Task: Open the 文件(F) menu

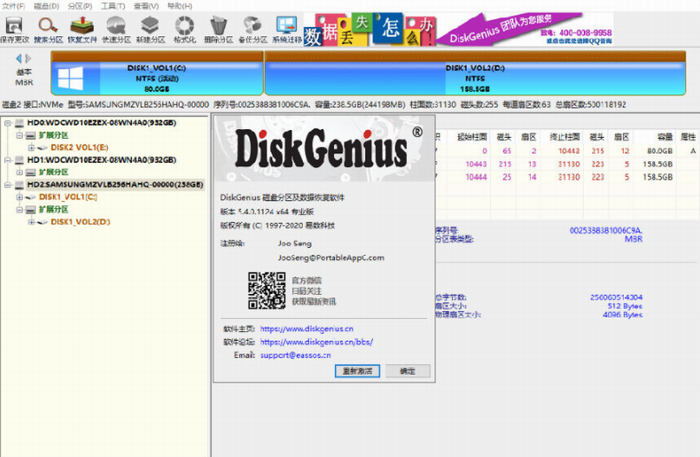Action: [13, 6]
